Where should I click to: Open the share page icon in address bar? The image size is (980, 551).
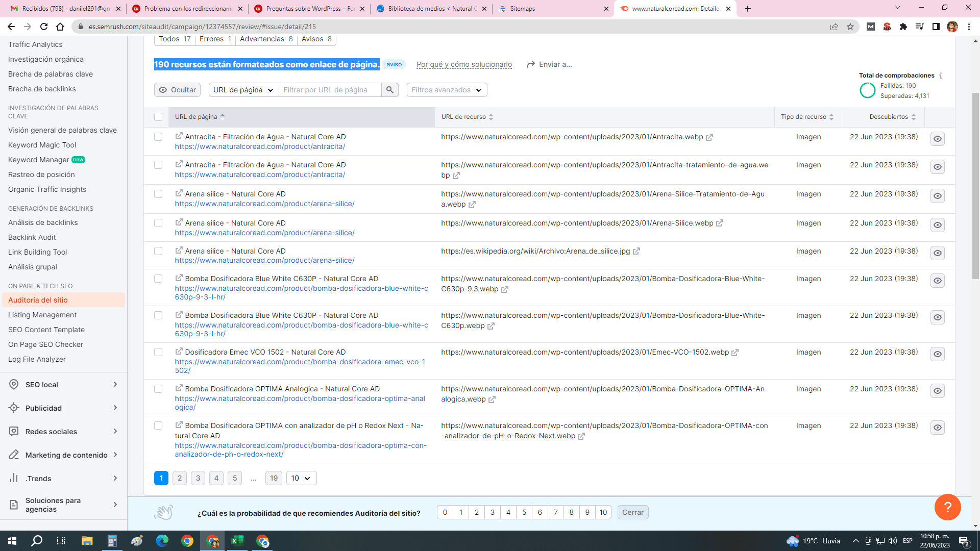[x=834, y=27]
